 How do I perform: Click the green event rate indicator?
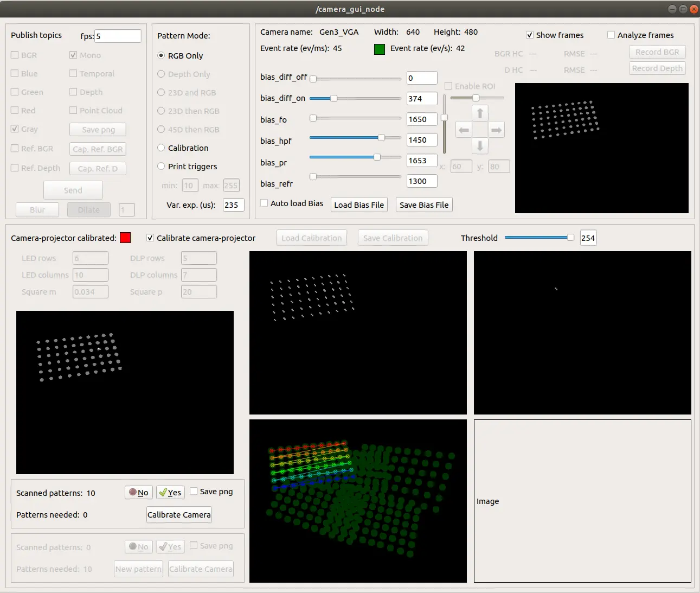tap(380, 49)
